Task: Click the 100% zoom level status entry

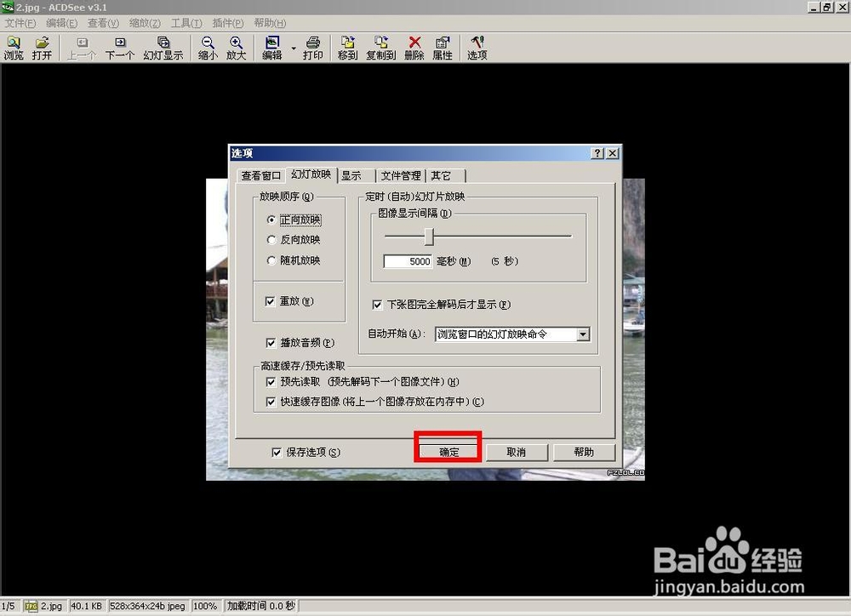Action: coord(205,607)
